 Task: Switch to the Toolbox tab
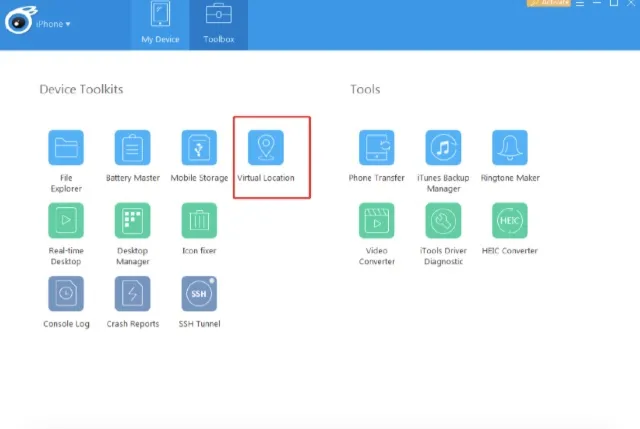[219, 25]
